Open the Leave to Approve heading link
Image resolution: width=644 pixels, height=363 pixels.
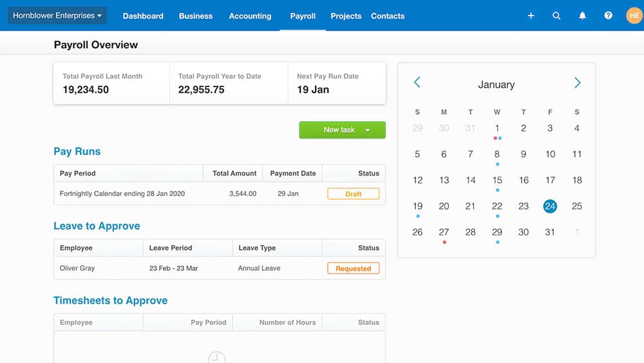(x=97, y=226)
